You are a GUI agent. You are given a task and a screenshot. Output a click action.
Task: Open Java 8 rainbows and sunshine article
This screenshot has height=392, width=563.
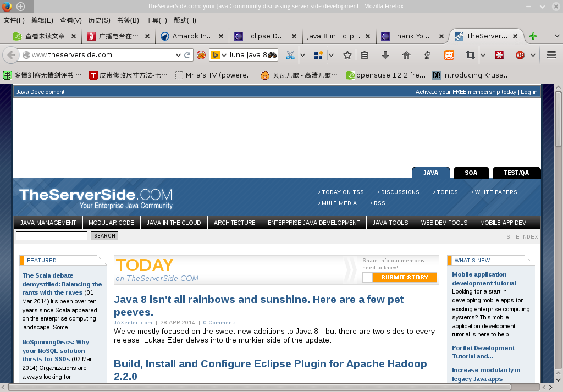tap(258, 306)
